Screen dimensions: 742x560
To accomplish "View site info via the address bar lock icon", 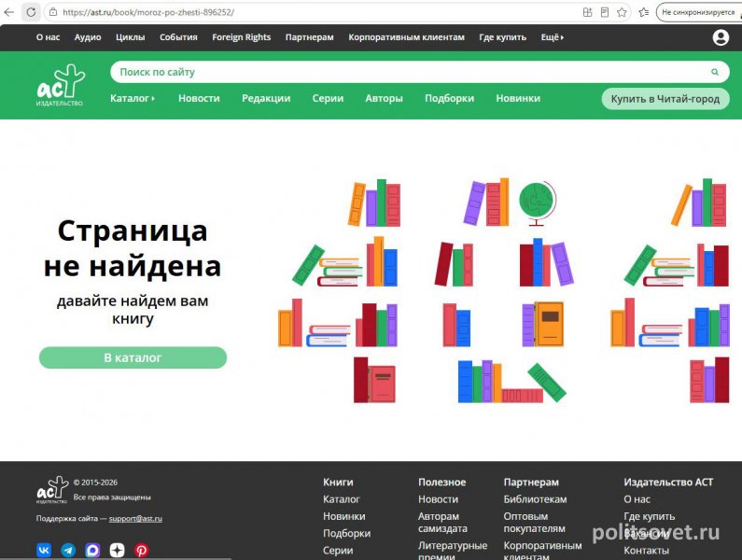I will 53,12.
